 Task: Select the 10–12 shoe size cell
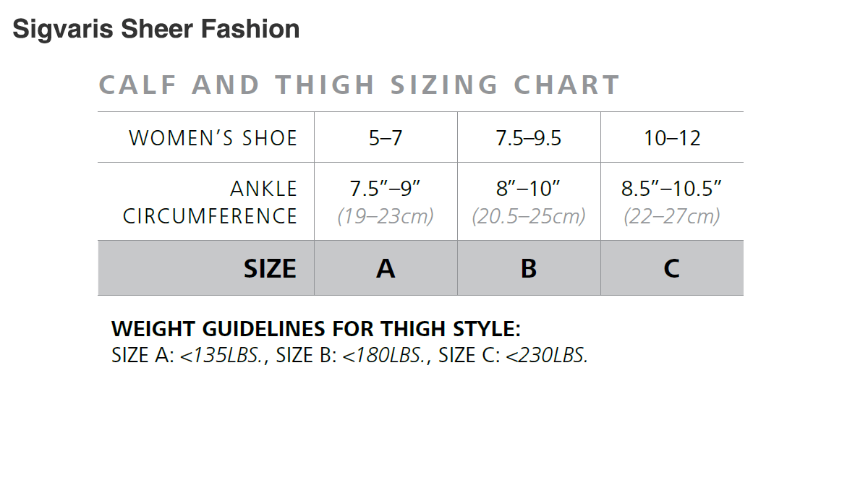(672, 138)
